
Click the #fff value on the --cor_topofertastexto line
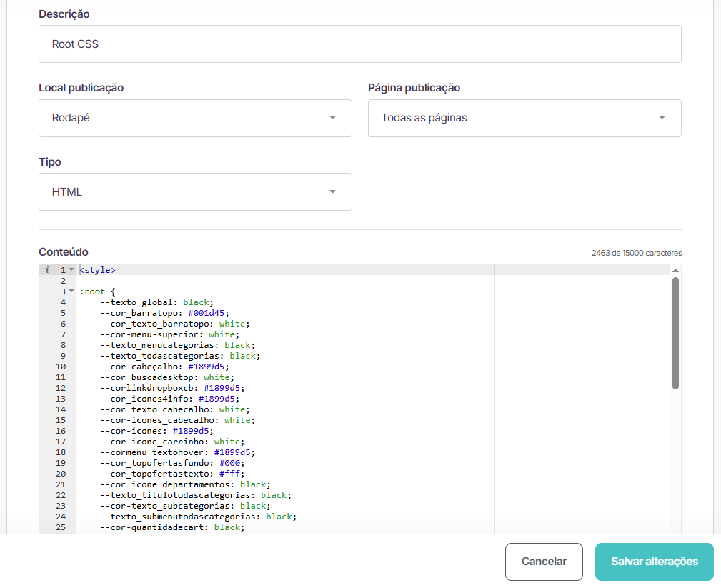234,474
